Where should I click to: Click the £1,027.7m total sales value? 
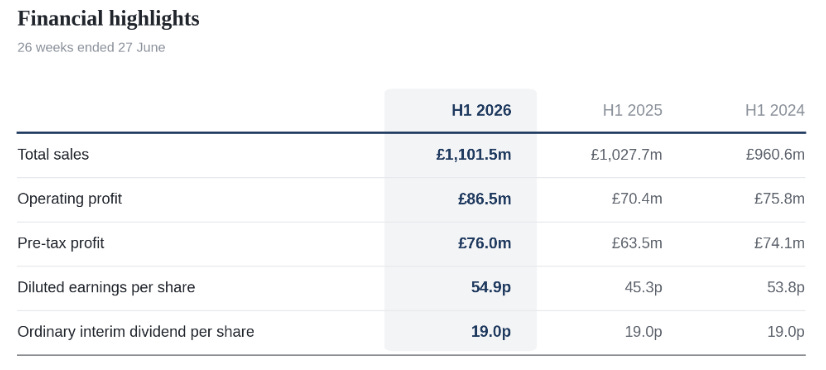(626, 154)
